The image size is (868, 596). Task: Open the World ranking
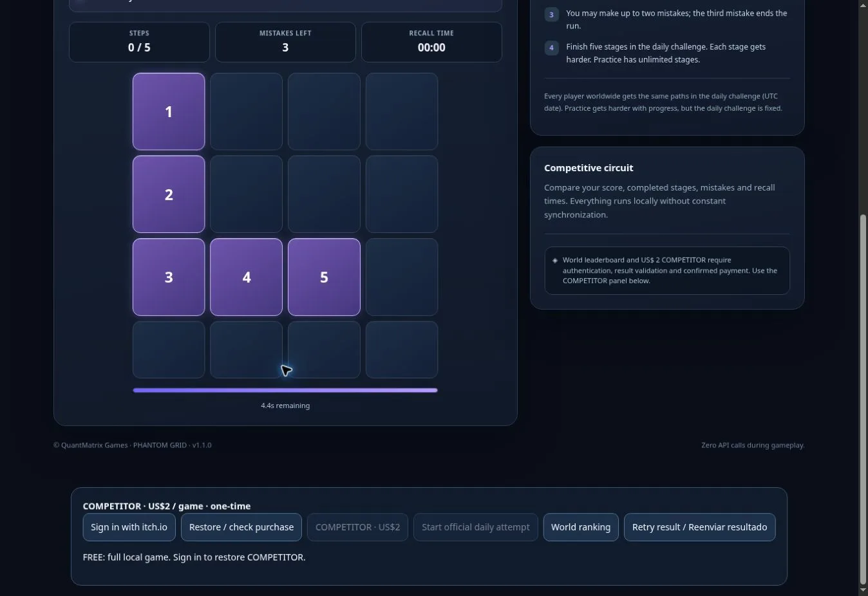581,527
